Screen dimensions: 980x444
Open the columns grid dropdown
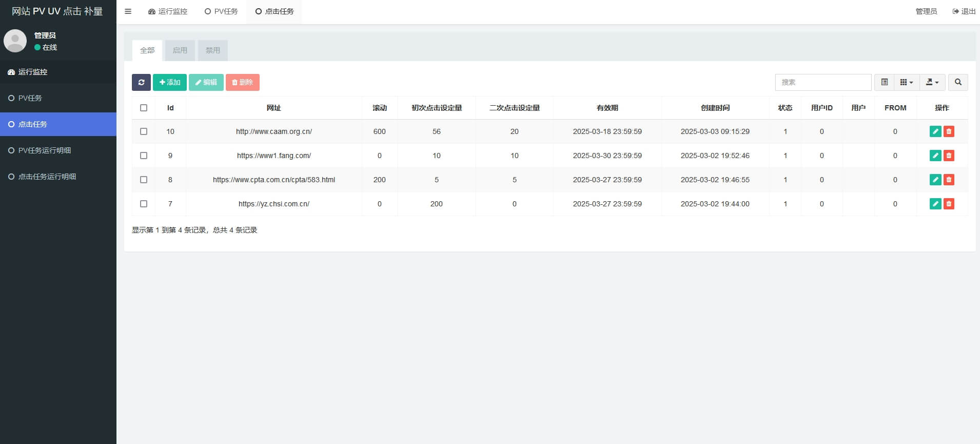pos(906,82)
